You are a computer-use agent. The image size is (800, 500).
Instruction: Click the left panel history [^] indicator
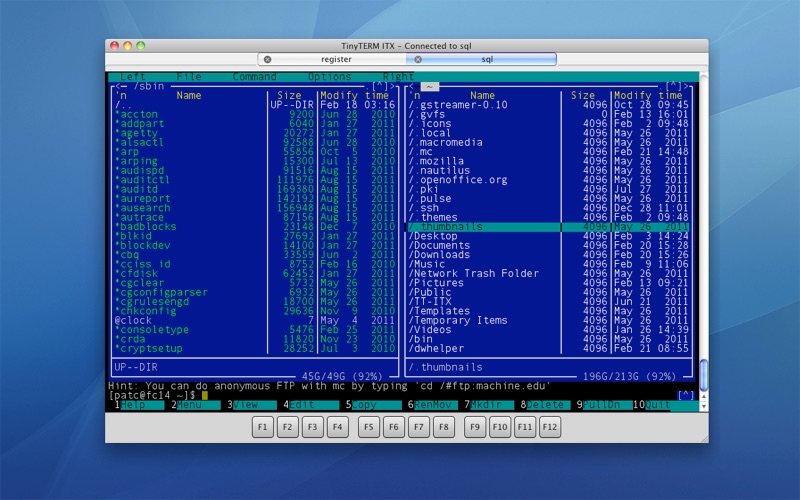[380, 86]
